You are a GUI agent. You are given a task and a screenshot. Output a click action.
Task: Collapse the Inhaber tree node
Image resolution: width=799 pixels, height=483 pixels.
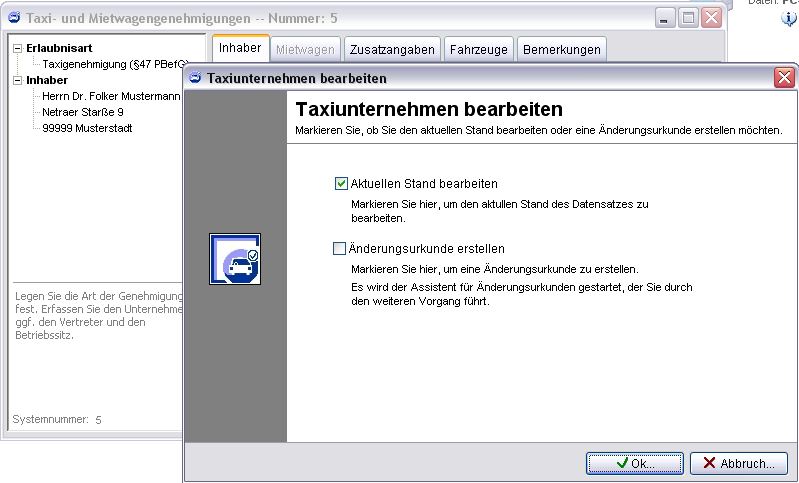[x=18, y=80]
